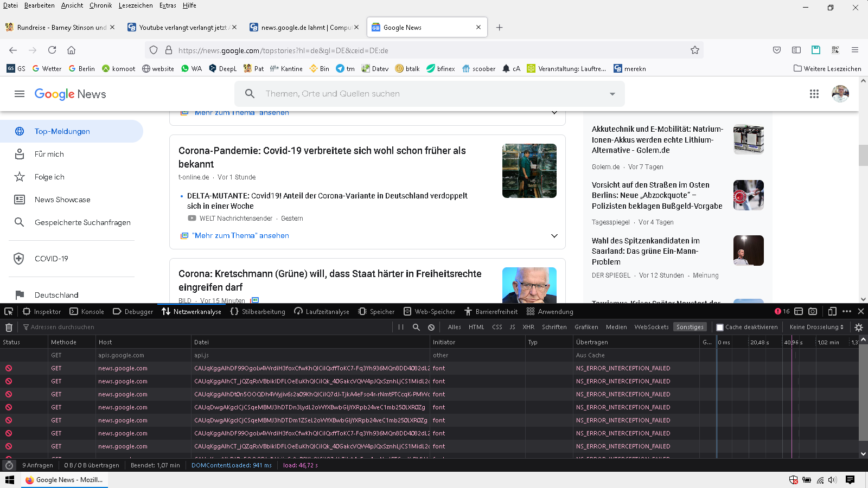Open the Google apps grid
Image resolution: width=868 pixels, height=488 pixels.
[x=814, y=94]
